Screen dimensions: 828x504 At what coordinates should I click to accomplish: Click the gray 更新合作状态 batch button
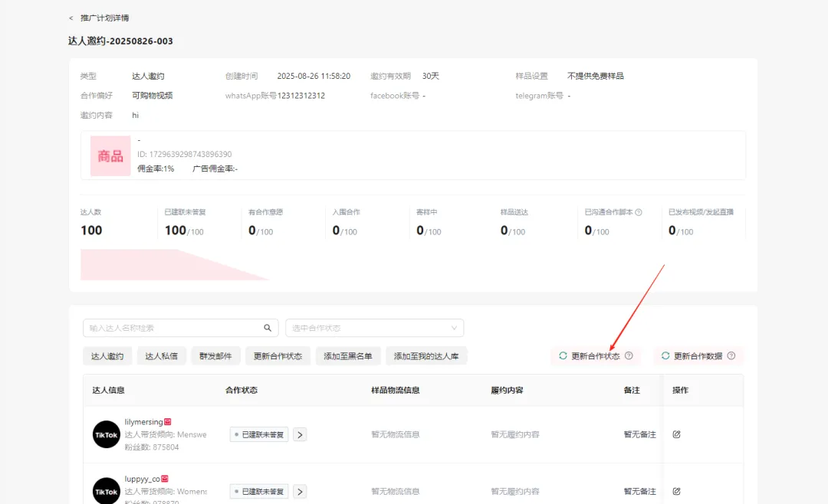point(278,356)
